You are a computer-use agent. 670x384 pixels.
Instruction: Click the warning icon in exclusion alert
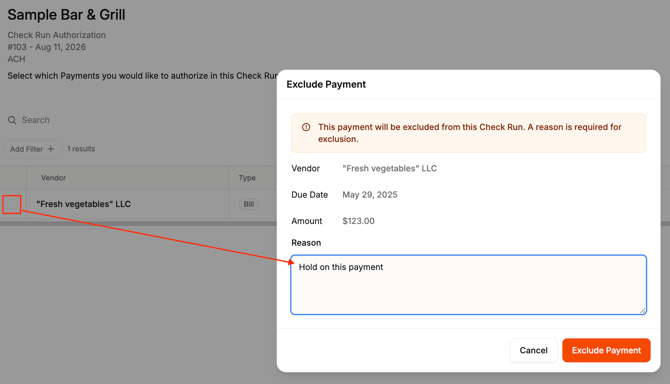coord(306,127)
